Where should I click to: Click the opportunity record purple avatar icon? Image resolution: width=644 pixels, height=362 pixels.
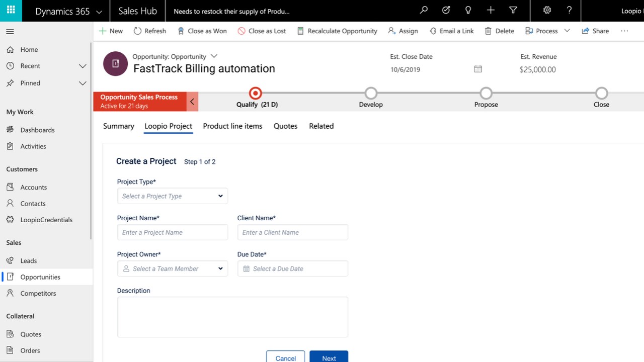coord(115,63)
